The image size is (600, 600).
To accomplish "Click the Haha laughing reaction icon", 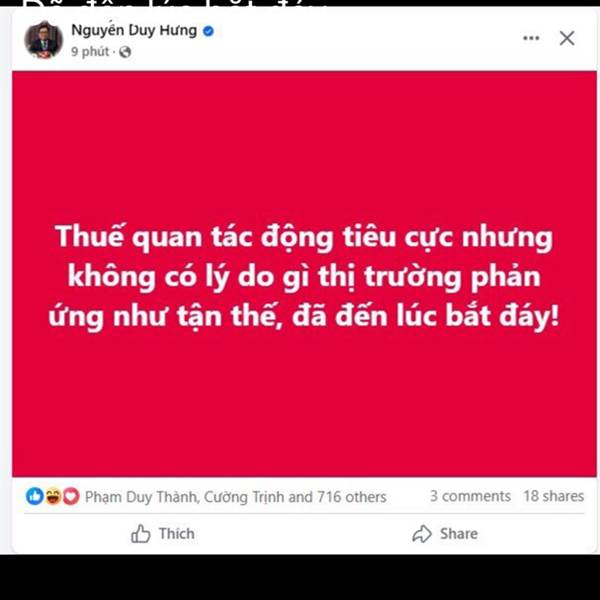I will pos(53,496).
